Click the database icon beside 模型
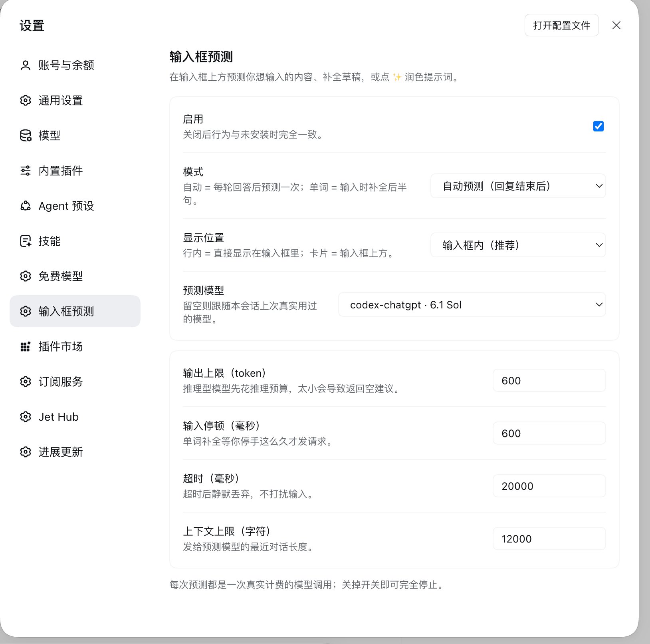This screenshot has width=650, height=644. point(26,136)
